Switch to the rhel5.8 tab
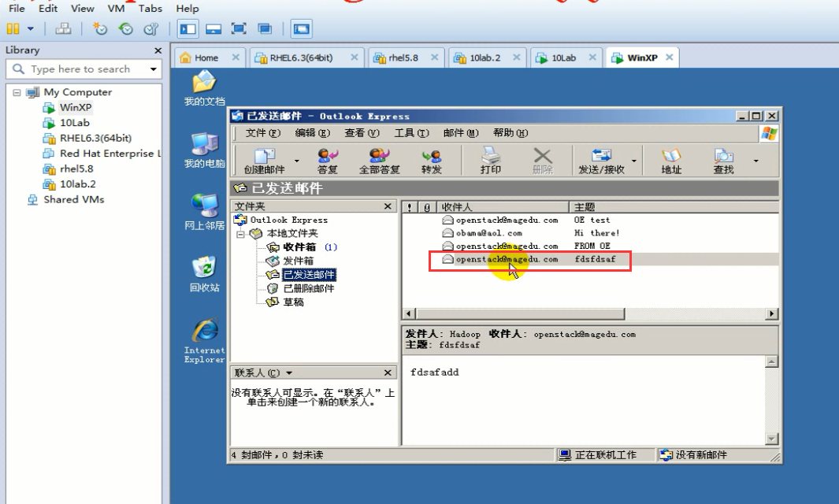Viewport: 839px width, 504px height. tap(403, 57)
